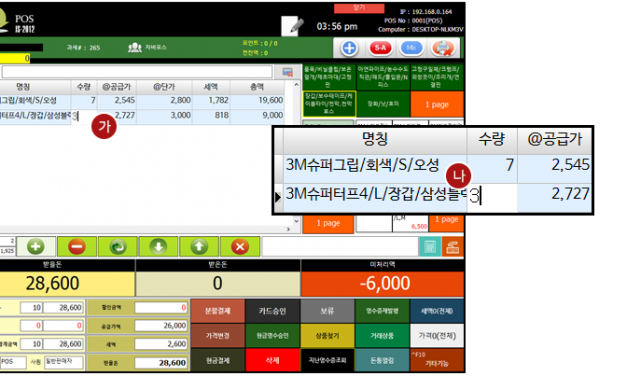Screen dimensions: 627x376
Task: Click the customer people icon
Action: (x=135, y=48)
